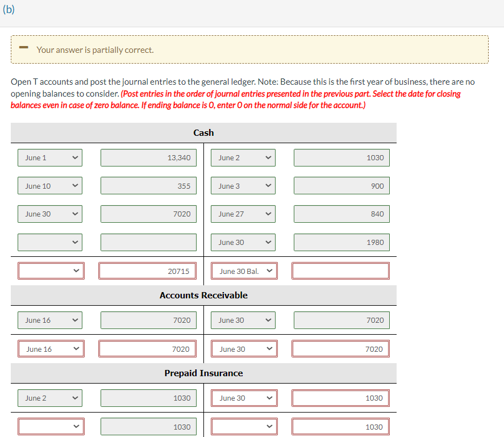Open the June 10 date dropdown in Cash
The width and height of the screenshot is (504, 437).
pos(50,185)
